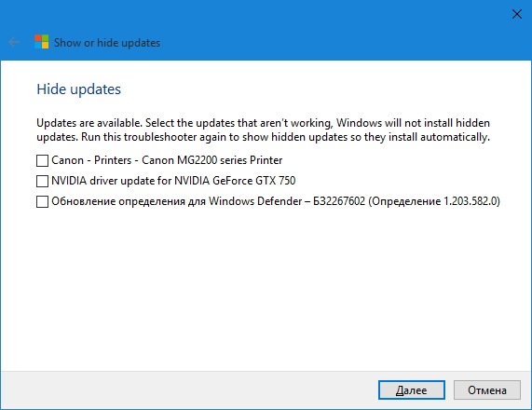
Task: Tick the Canon MG2200 series Printer checkbox
Action: tap(42, 160)
